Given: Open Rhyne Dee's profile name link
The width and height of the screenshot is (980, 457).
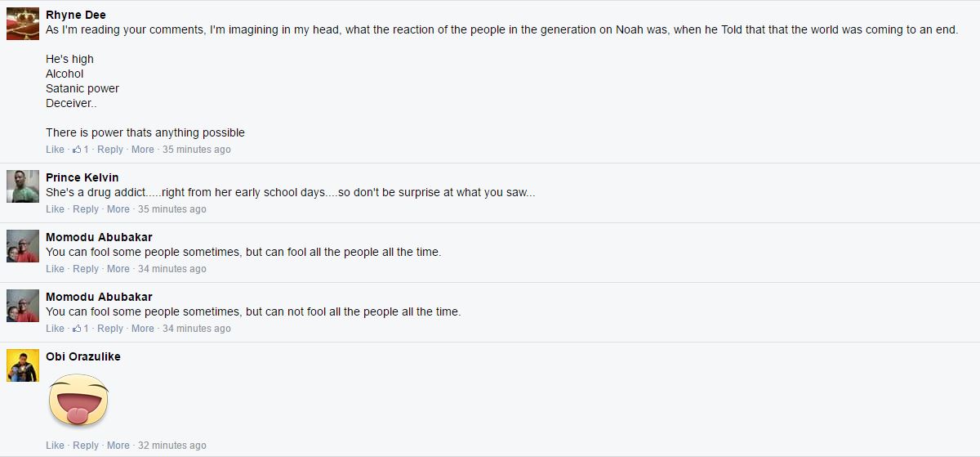Looking at the screenshot, I should (x=76, y=15).
